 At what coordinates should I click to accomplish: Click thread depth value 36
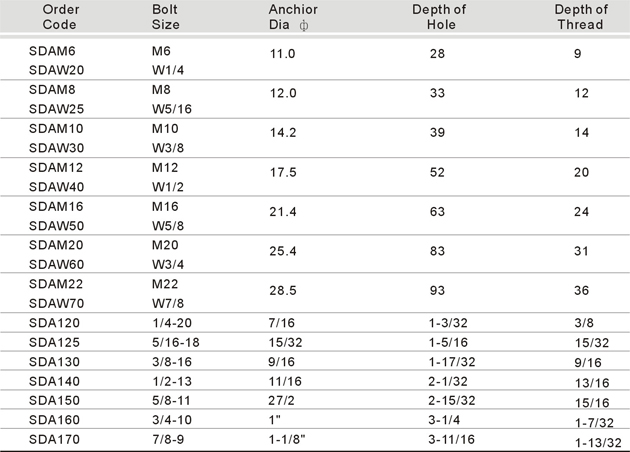click(x=581, y=290)
